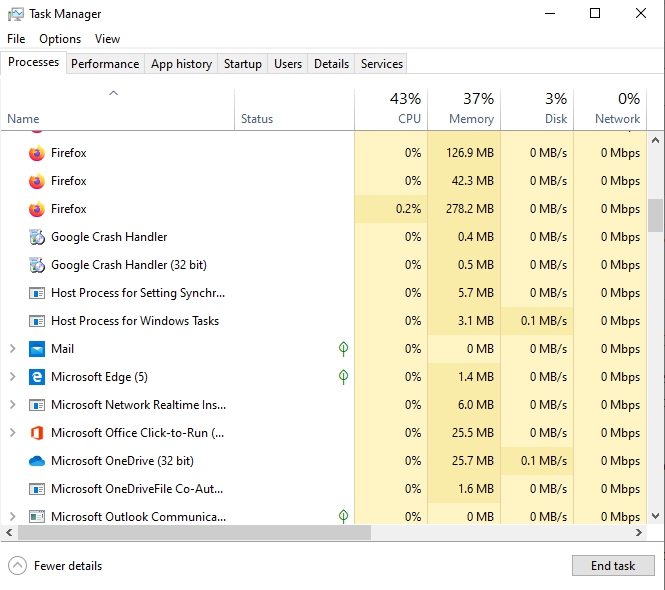665x590 pixels.
Task: Click the Microsoft Network Realtime Ins icon
Action: 37,405
